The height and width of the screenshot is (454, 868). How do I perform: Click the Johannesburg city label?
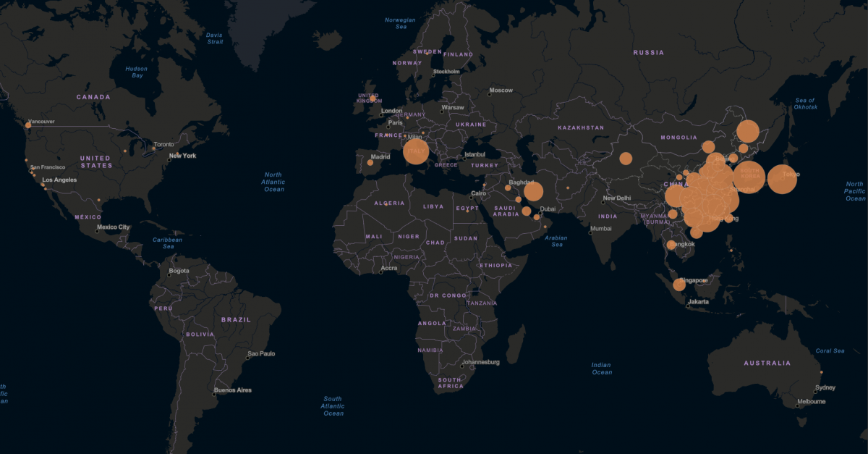pyautogui.click(x=481, y=362)
